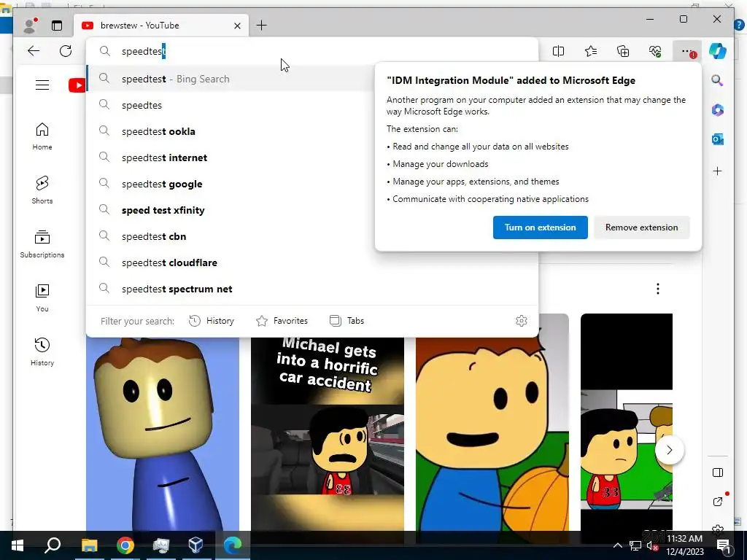Open the three-dot menu above videos
Screen dimensions: 747x560
tap(658, 289)
